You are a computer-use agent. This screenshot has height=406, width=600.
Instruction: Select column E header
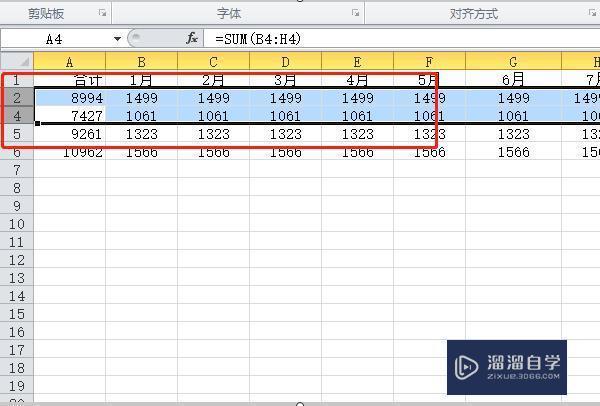pyautogui.click(x=357, y=62)
